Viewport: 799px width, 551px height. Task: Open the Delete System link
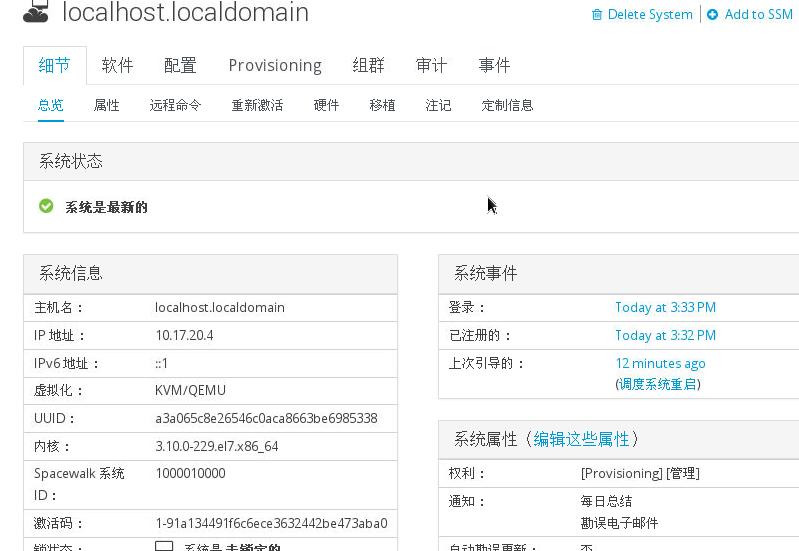(x=650, y=14)
